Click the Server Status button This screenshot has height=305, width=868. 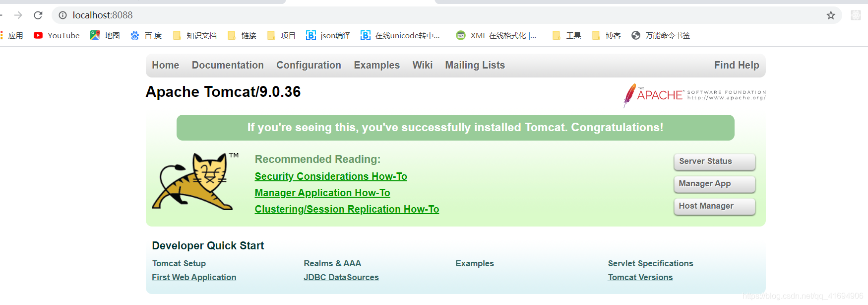[x=714, y=161]
